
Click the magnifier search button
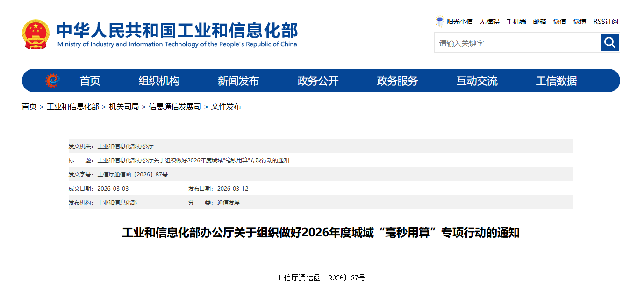tap(610, 43)
